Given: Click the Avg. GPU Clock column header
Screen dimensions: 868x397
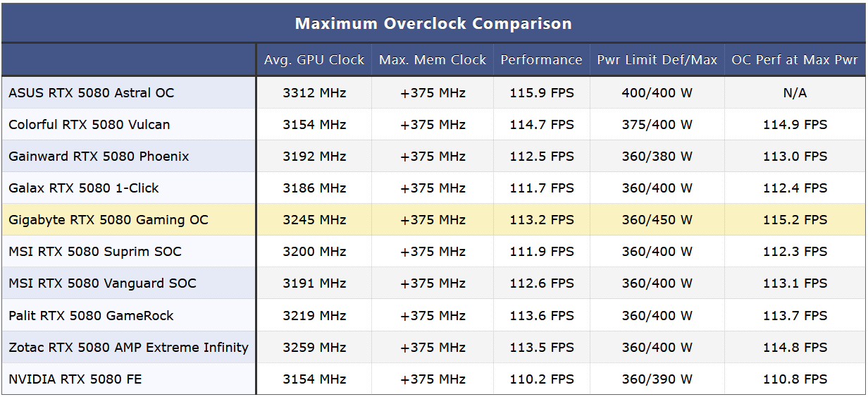Looking at the screenshot, I should [x=314, y=60].
